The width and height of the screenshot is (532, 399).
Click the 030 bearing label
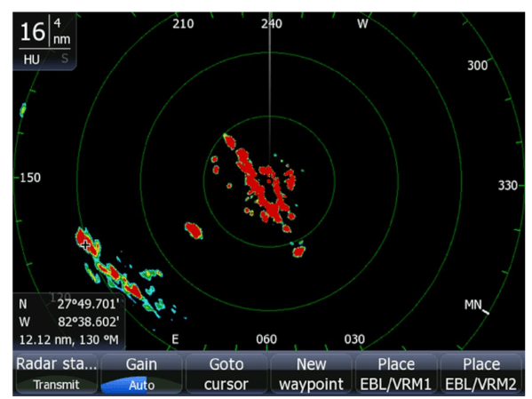click(354, 339)
